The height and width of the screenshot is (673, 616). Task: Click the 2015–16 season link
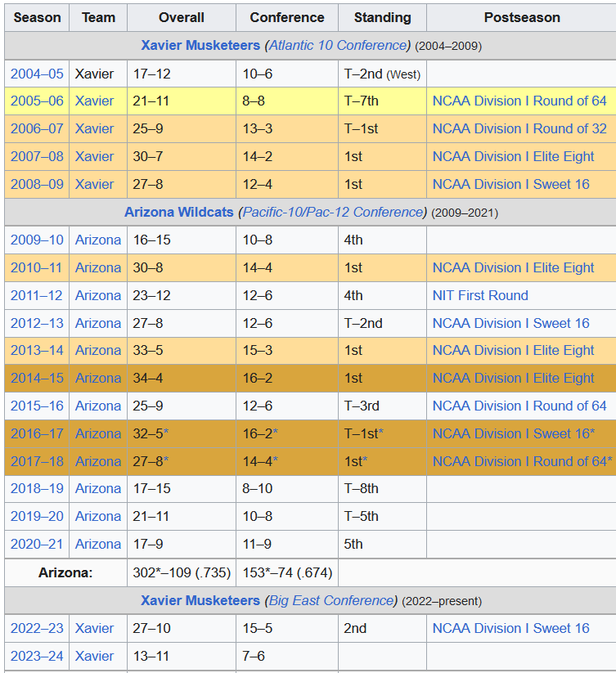pyautogui.click(x=37, y=406)
